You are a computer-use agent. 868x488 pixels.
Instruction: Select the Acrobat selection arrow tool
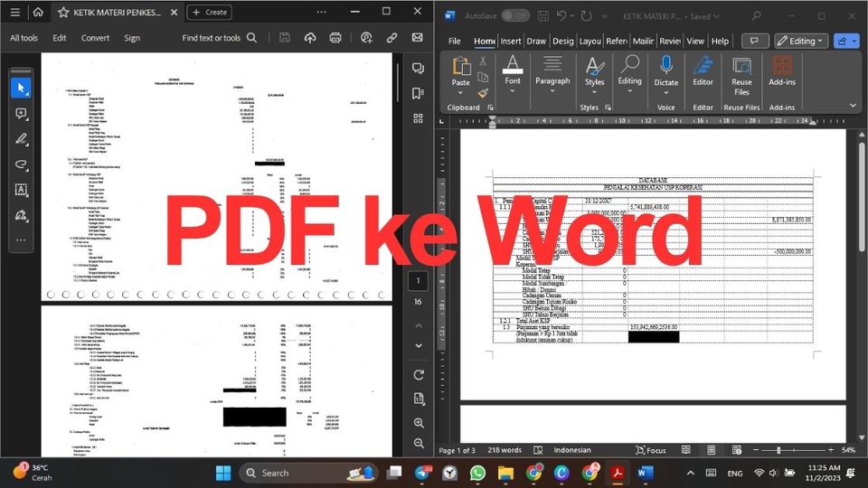[21, 88]
